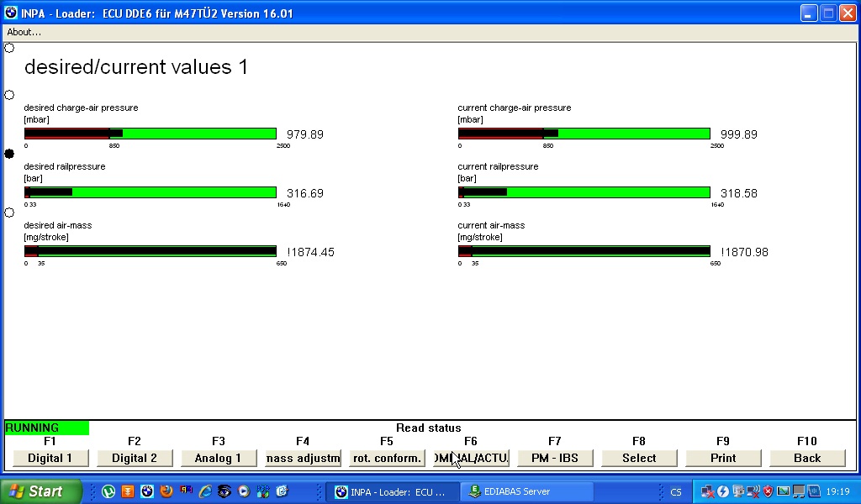861x504 pixels.
Task: Select the radio circle beside desired air-mass
Action: pyautogui.click(x=9, y=213)
